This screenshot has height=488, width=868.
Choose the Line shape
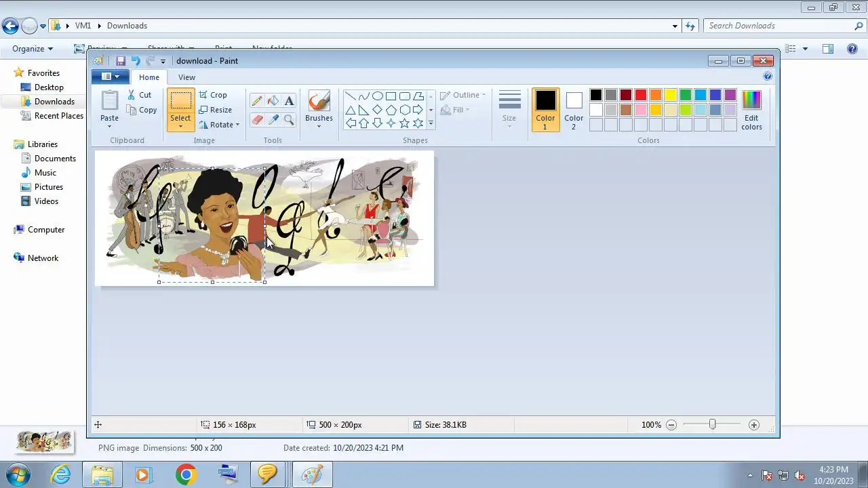[x=351, y=96]
